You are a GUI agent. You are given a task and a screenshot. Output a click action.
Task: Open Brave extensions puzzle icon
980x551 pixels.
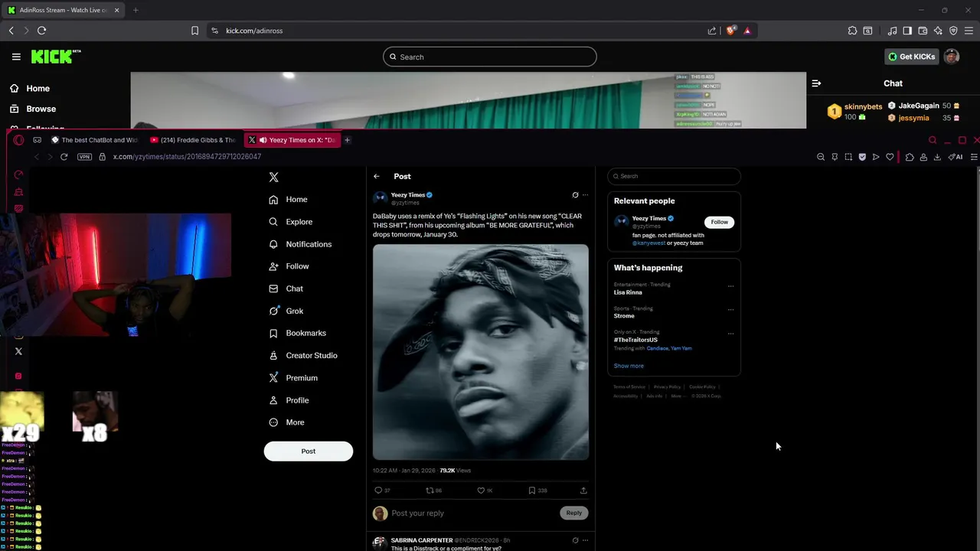point(852,31)
